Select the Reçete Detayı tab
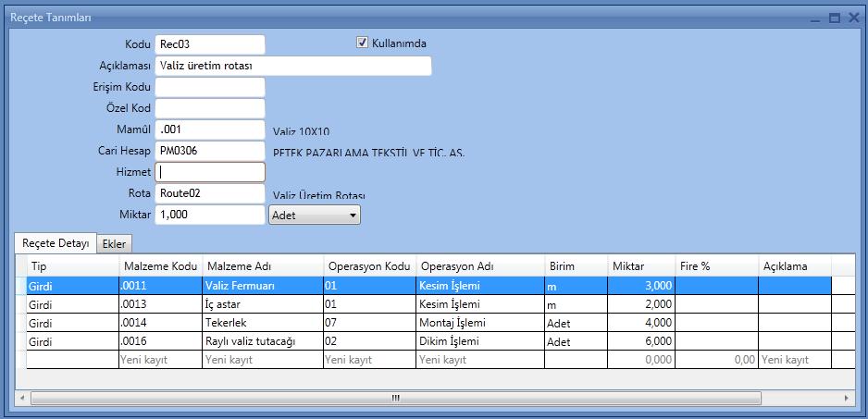Image resolution: width=868 pixels, height=419 pixels. tap(56, 243)
